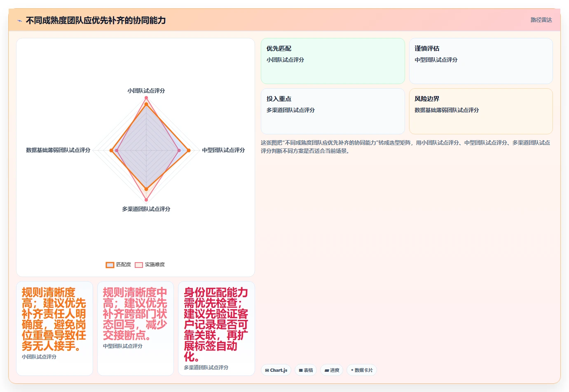Open the pink 规则清晰度中高 insight card

136,329
